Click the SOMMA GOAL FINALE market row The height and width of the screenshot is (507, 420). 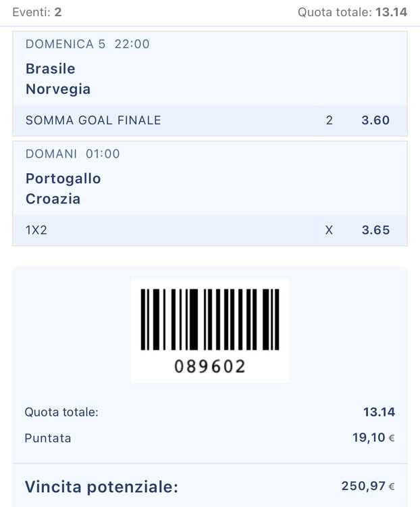click(210, 120)
